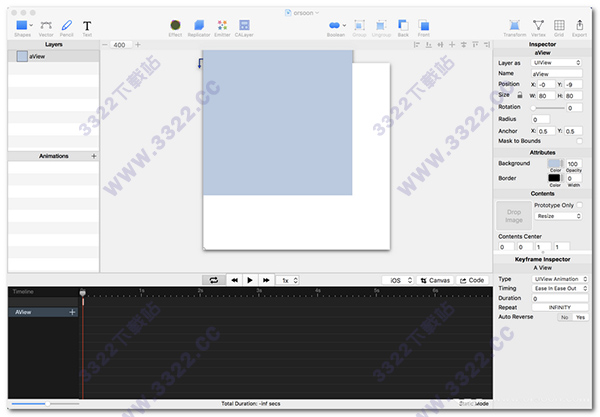This screenshot has width=600, height=417.
Task: Click the Drop Image well
Action: (x=514, y=216)
